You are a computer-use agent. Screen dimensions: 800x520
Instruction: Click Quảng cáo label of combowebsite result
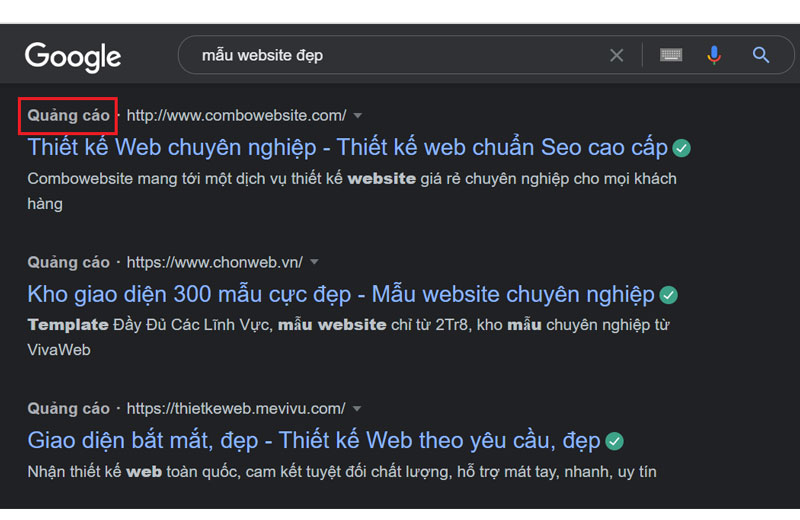tap(68, 115)
